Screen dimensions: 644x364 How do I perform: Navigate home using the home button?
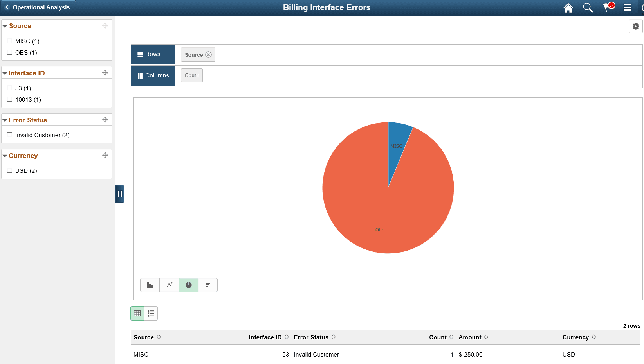[x=568, y=7]
